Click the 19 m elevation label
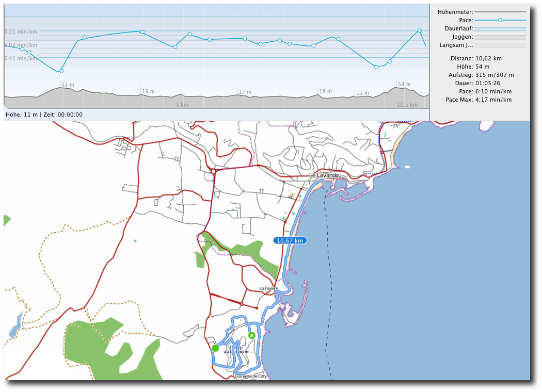Viewport: 542px width, 392px height. [148, 91]
